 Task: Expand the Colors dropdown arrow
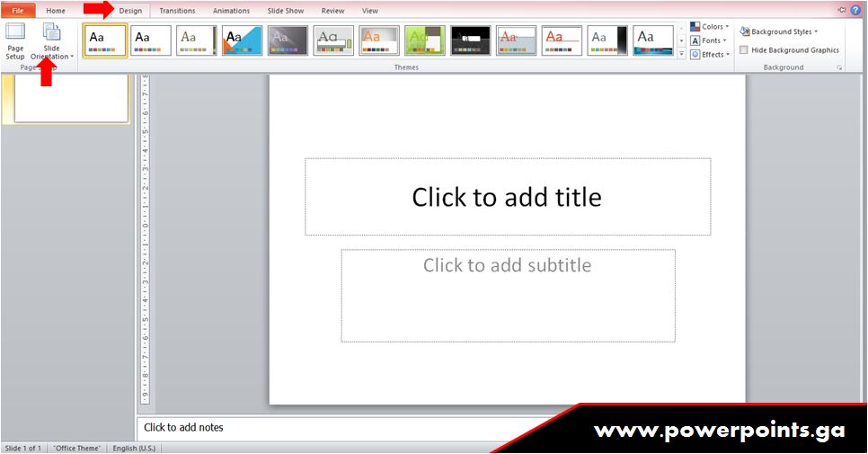point(727,27)
